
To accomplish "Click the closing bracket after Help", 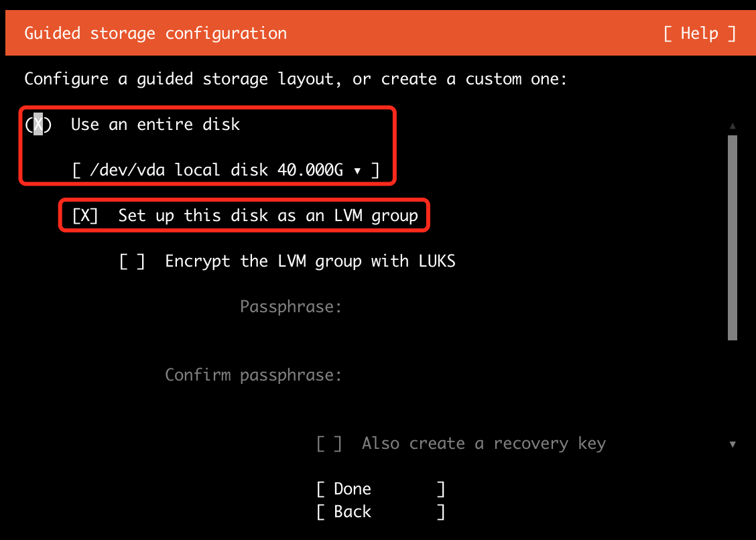I will [732, 33].
